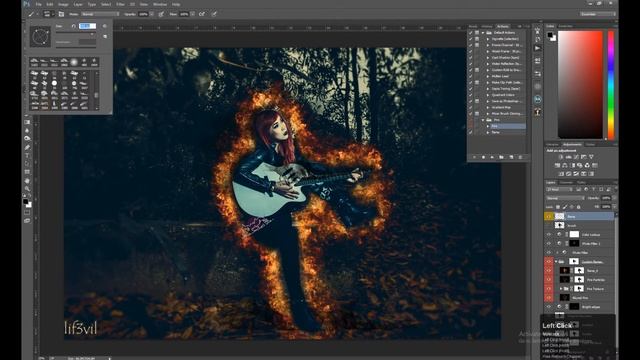Toggle the checkmark for Default Actions set
640x360 pixels.
[x=471, y=33]
